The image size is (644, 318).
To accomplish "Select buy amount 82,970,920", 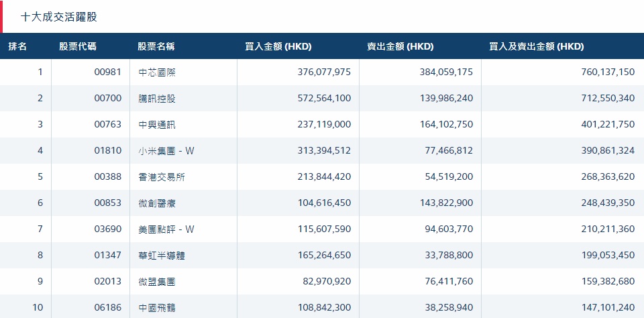I will click(x=327, y=281).
